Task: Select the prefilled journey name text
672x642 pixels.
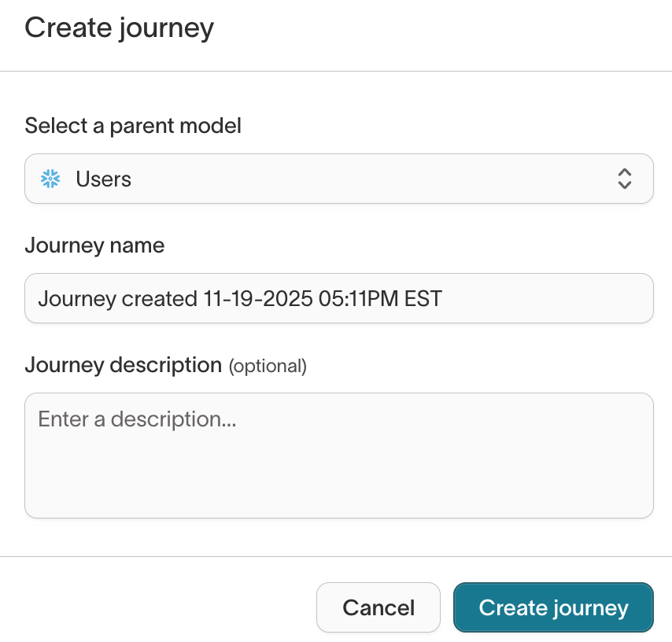Action: 238,298
